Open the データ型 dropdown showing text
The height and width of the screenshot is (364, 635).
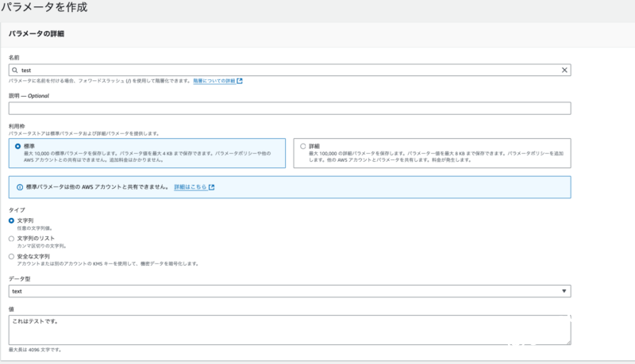[286, 291]
